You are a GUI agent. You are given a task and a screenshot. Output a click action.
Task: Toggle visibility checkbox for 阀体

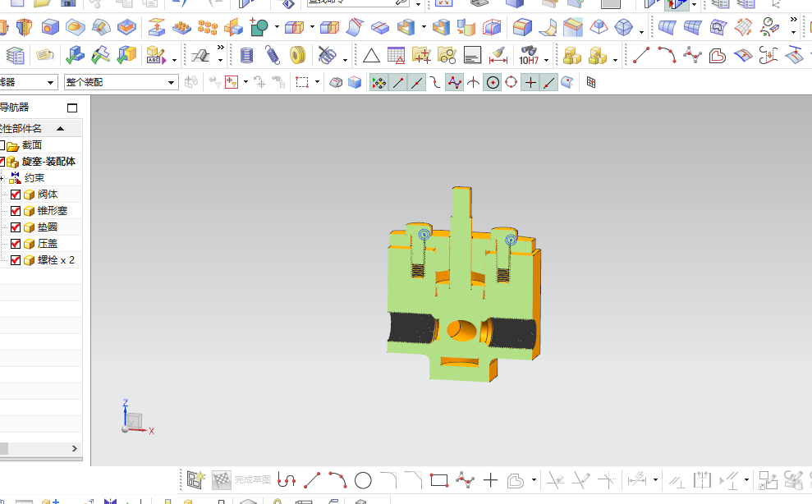[16, 195]
